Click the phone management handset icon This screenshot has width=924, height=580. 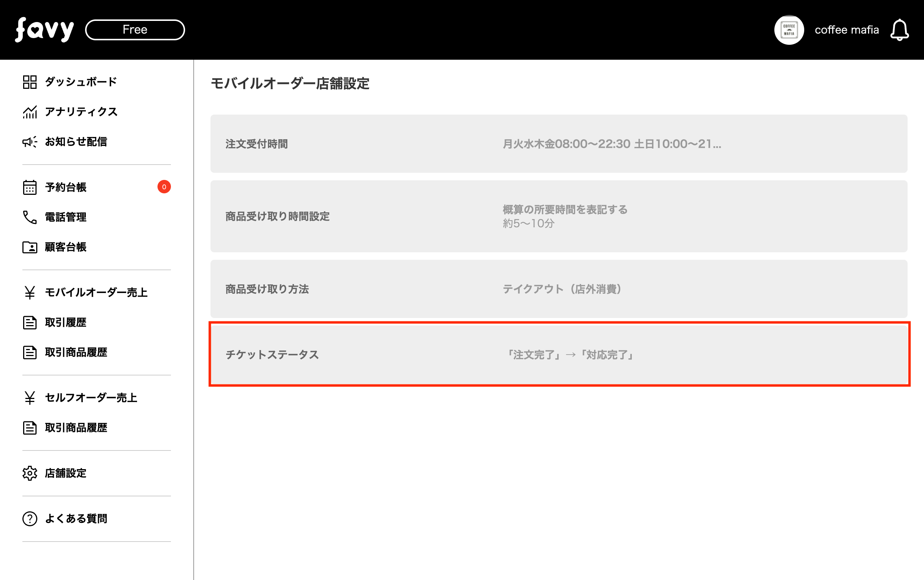click(29, 217)
